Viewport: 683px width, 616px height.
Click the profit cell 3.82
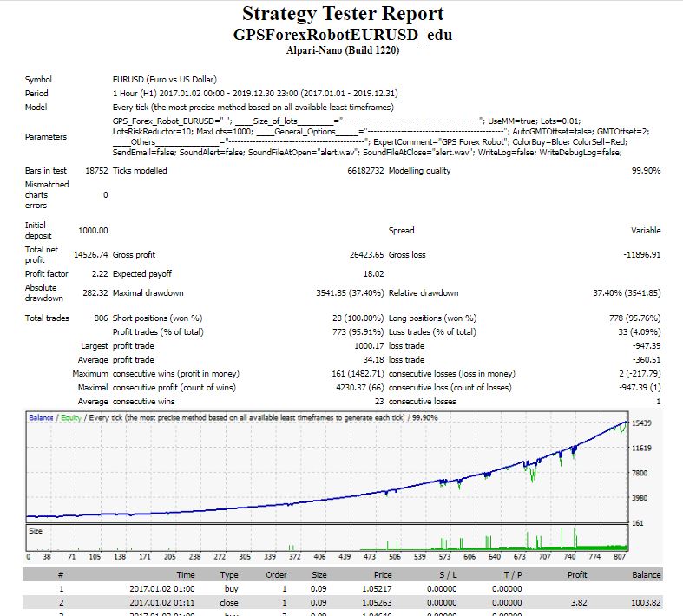coord(579,603)
